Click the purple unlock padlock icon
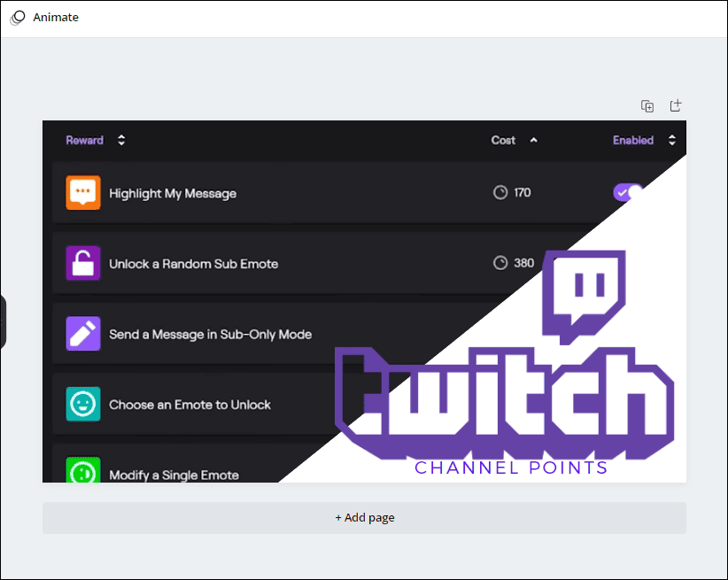The height and width of the screenshot is (580, 728). (83, 263)
